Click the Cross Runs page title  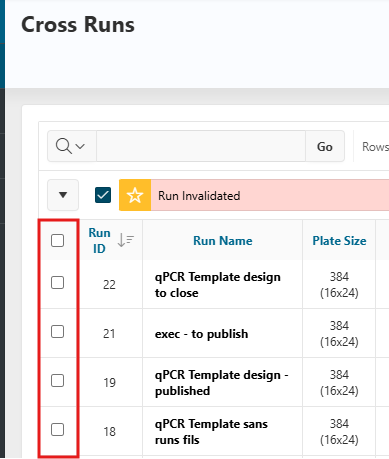pos(78,25)
